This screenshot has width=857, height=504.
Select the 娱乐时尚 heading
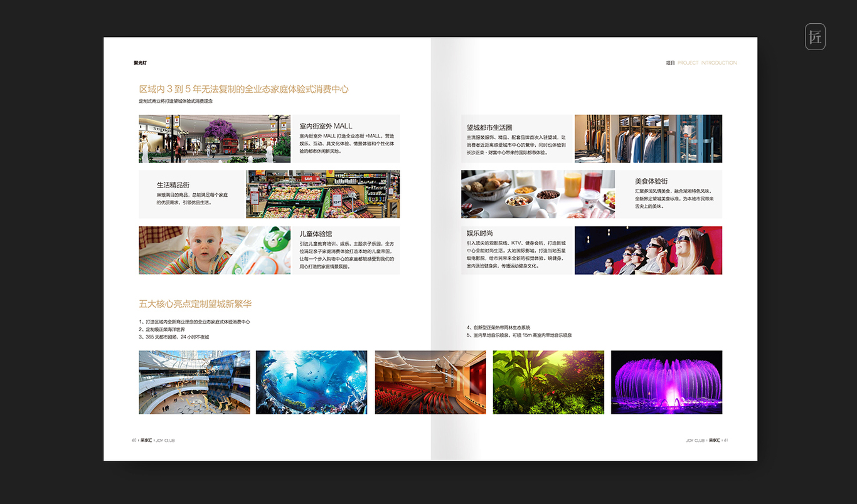[480, 233]
